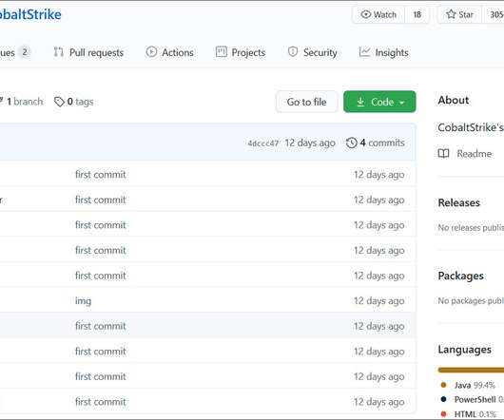Viewport: 504px width, 420px height.
Task: Expand the Code dropdown arrow
Action: click(401, 103)
